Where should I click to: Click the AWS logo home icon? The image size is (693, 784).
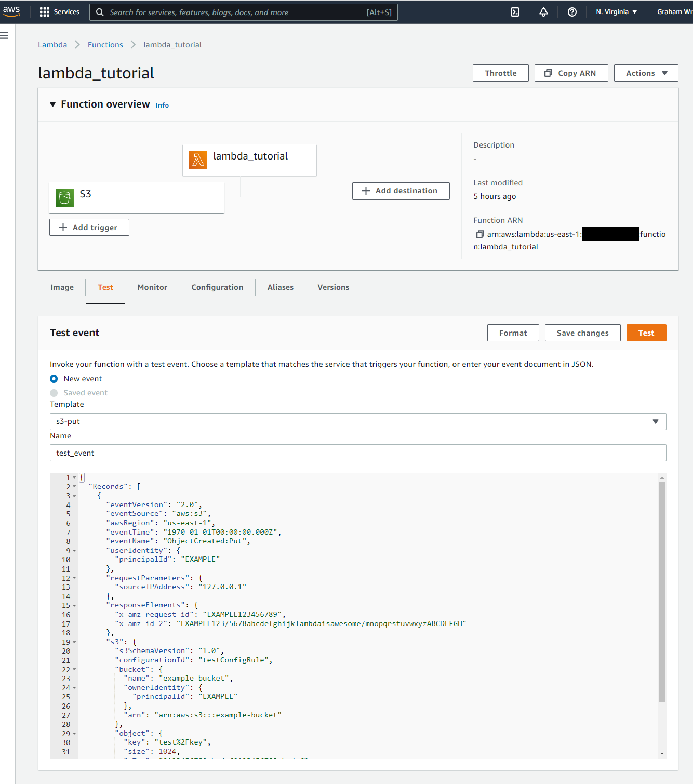click(x=11, y=11)
